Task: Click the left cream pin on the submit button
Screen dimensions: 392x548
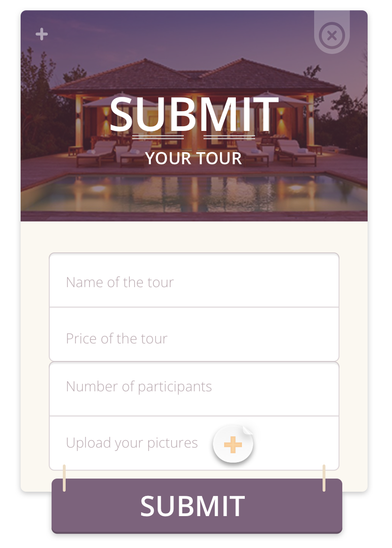Action: pos(64,478)
